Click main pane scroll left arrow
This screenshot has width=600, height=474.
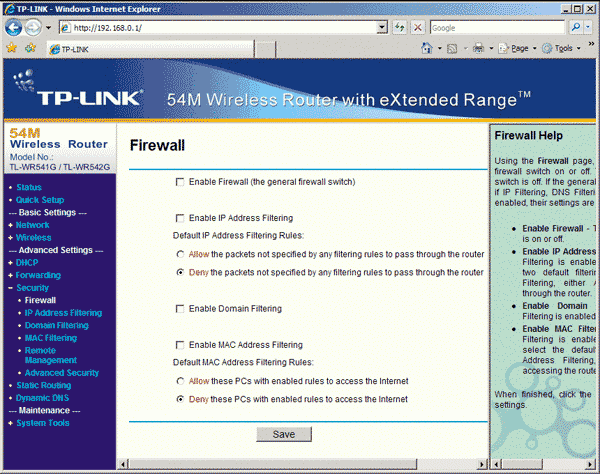click(123, 464)
